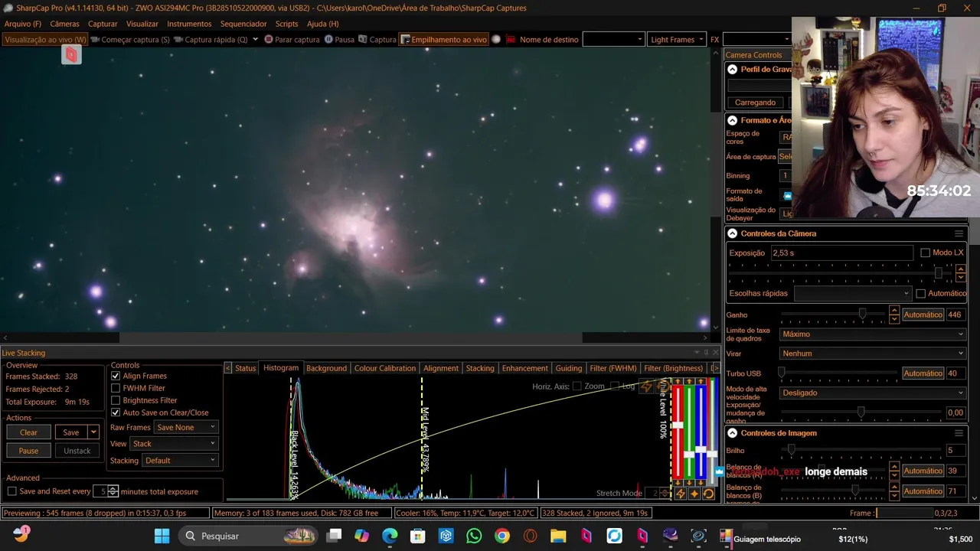Open Modo de alta velocidade dropdown
Viewport: 980px width, 551px height.
click(872, 393)
